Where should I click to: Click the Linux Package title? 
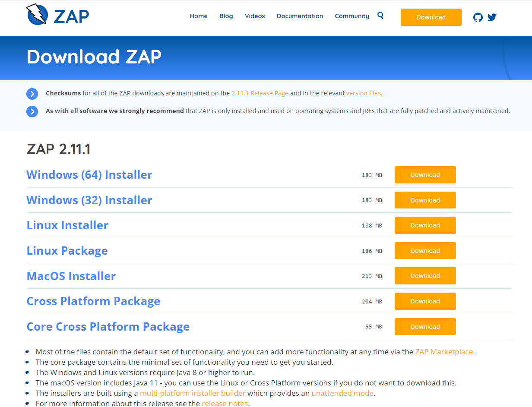coord(67,251)
